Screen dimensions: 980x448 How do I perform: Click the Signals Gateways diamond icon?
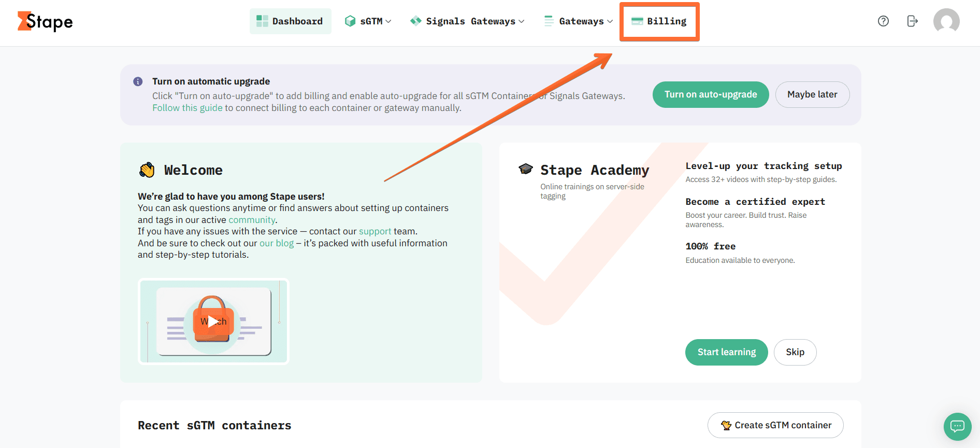[415, 21]
